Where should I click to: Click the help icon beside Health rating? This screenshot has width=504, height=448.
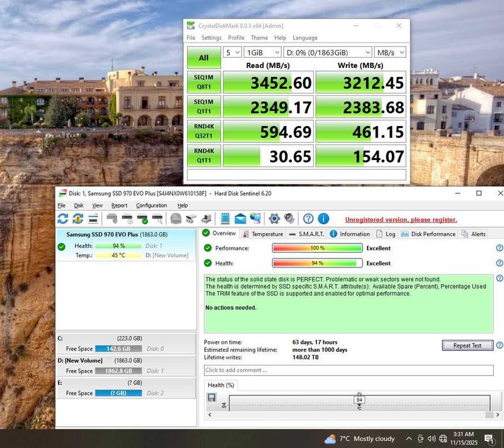[x=500, y=263]
